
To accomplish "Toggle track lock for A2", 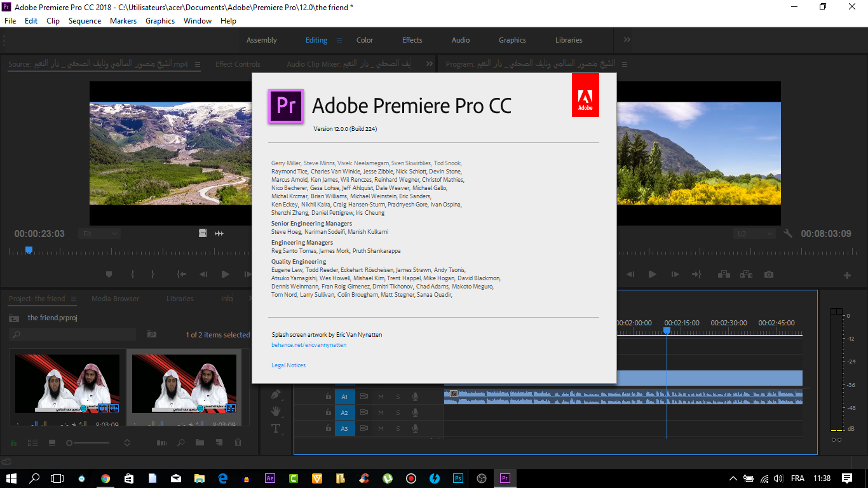I will click(x=328, y=412).
